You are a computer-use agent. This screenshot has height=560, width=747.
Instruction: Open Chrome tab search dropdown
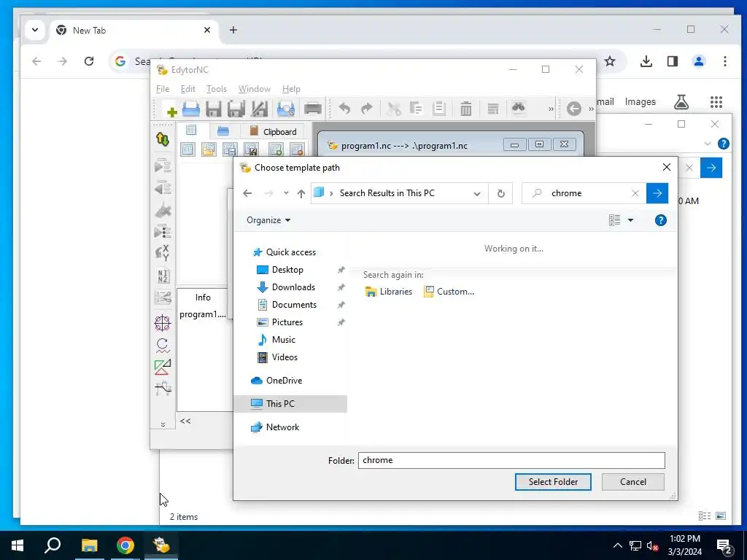[x=35, y=30]
